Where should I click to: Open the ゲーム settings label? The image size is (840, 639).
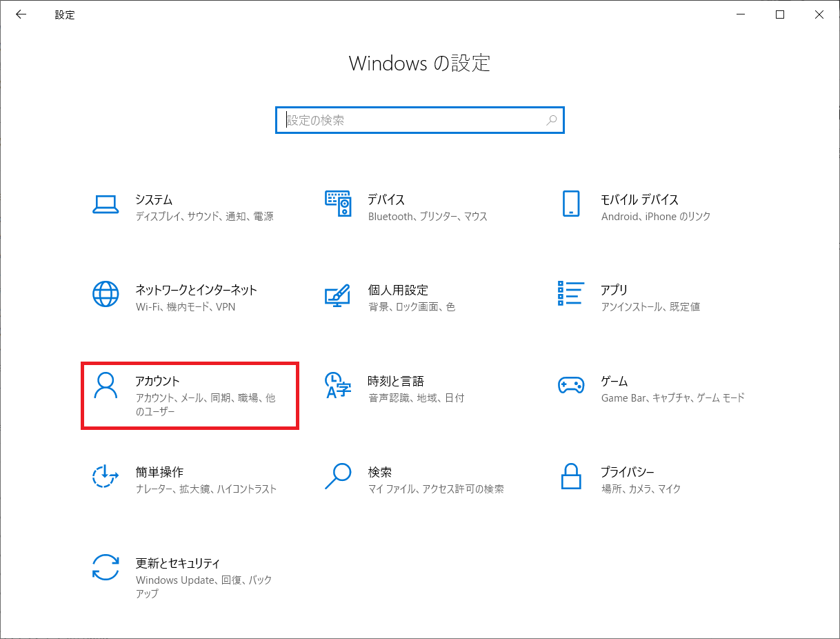pos(614,381)
